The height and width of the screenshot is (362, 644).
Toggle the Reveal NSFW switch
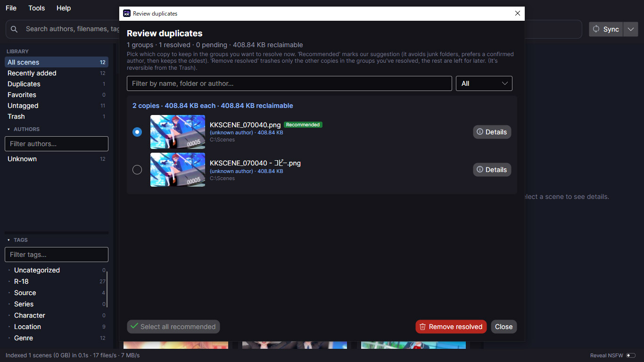pos(631,355)
